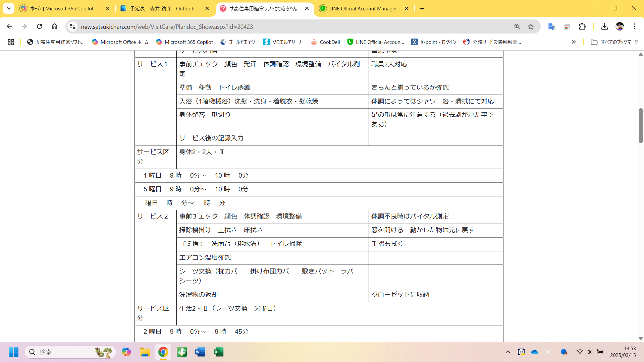
Task: Show more bookmarks via double chevron
Action: point(574,42)
